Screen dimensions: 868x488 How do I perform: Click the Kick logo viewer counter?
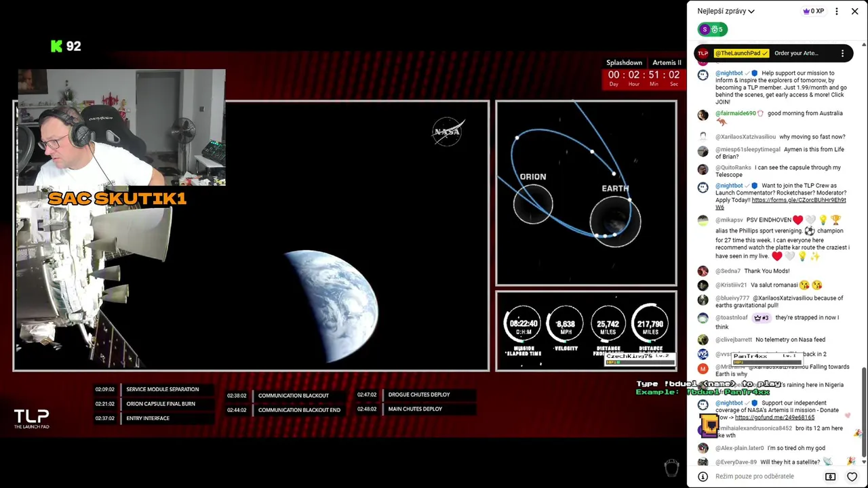[x=66, y=46]
